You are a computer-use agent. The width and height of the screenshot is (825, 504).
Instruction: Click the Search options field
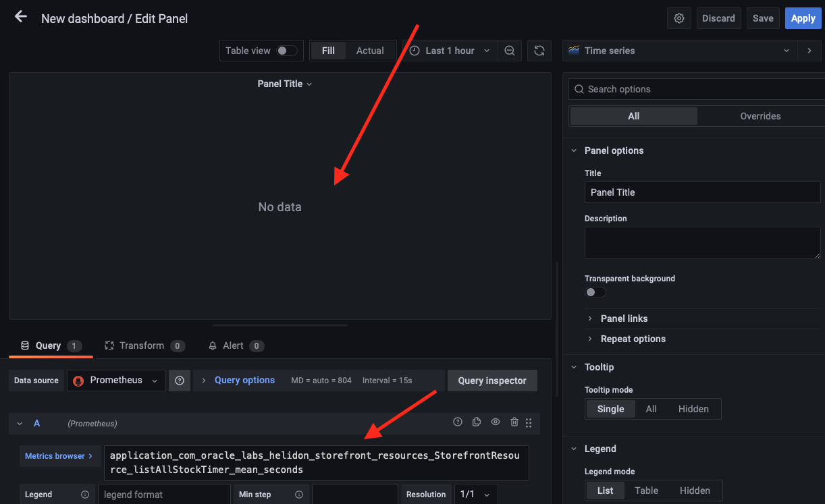pyautogui.click(x=696, y=89)
